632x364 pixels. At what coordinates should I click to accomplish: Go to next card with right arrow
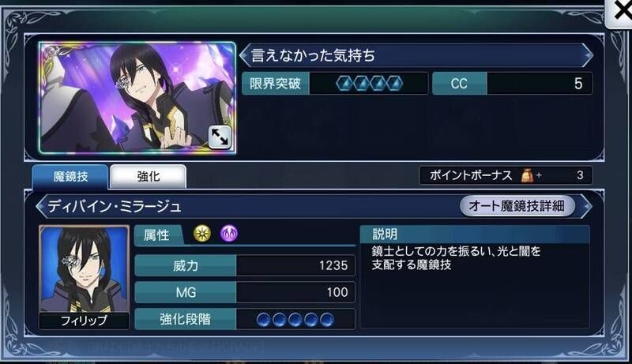588,55
